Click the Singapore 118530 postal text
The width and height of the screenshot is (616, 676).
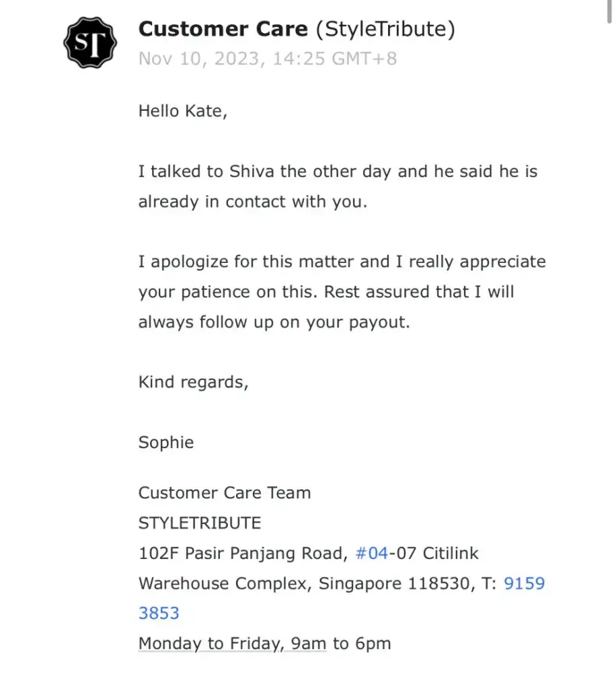tap(393, 583)
